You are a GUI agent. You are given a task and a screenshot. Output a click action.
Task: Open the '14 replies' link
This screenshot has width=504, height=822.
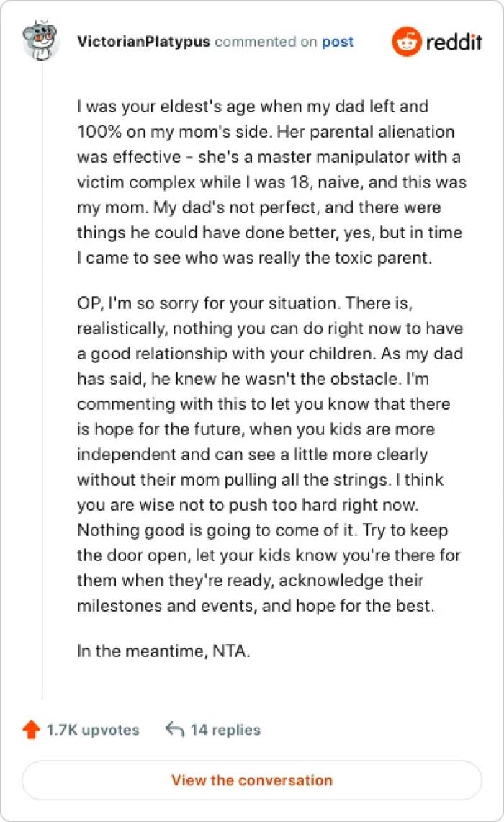225,730
